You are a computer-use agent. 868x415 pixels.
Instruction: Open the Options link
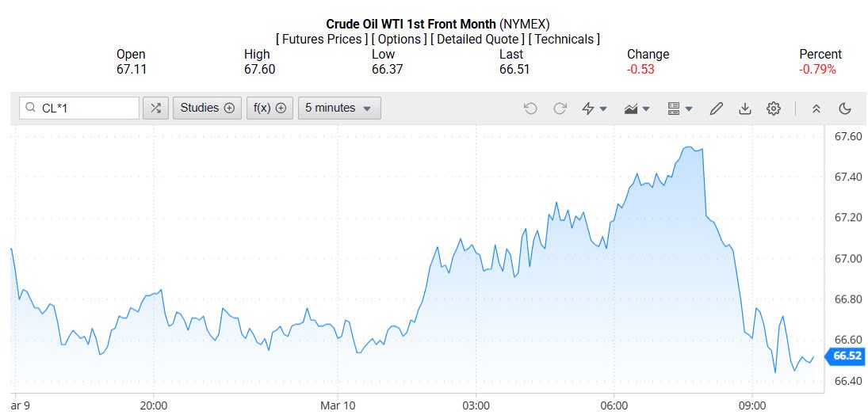pos(400,39)
